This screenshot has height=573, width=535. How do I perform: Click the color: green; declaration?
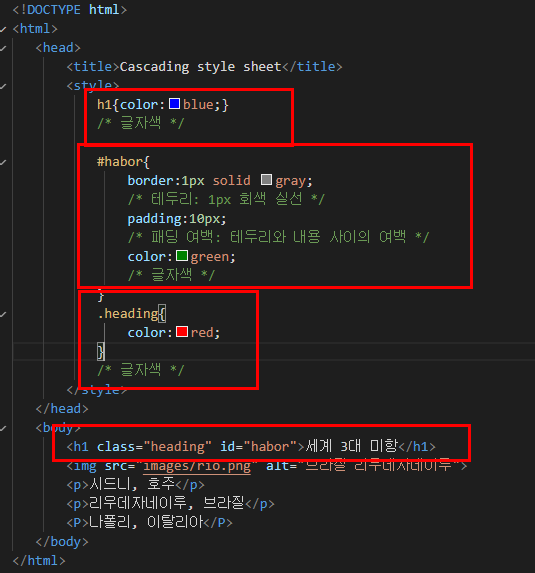[182, 257]
